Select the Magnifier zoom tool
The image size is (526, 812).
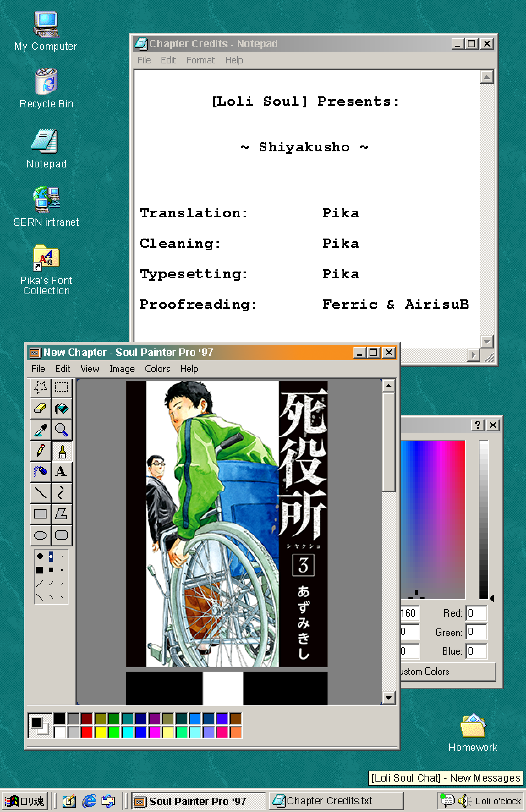tap(61, 429)
